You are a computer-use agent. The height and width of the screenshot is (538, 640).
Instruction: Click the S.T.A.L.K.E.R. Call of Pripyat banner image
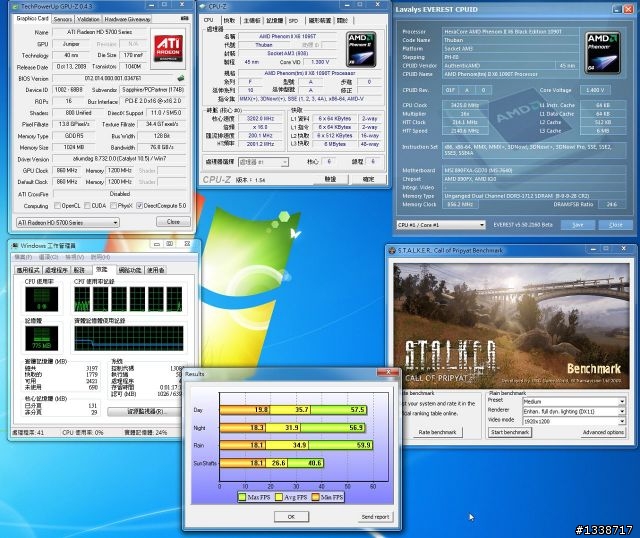pyautogui.click(x=511, y=326)
